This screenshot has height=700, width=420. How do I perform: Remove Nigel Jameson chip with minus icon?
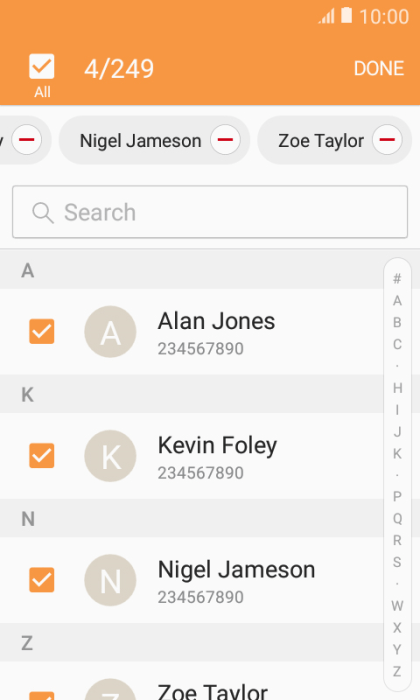coord(225,140)
